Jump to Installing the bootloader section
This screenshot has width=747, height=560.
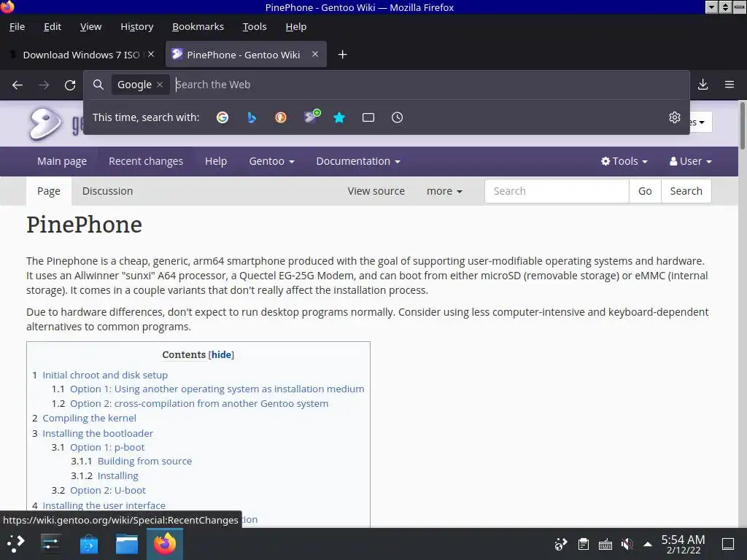[x=98, y=433]
